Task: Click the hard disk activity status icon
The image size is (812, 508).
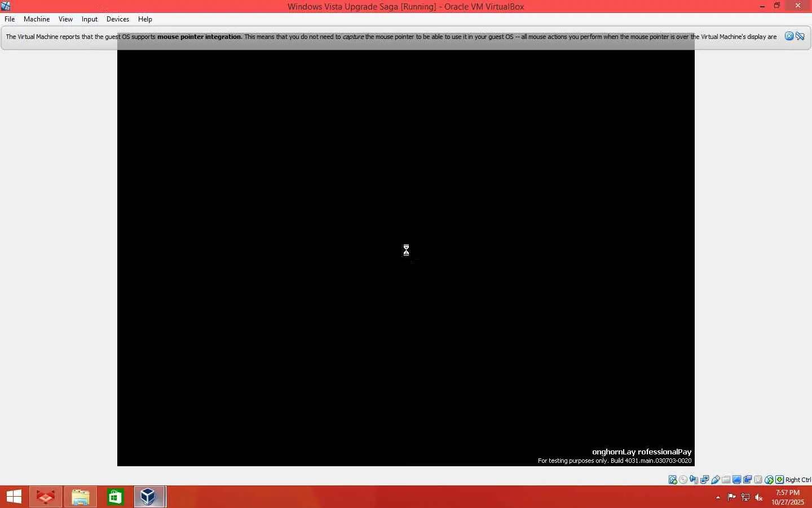Action: pyautogui.click(x=673, y=480)
